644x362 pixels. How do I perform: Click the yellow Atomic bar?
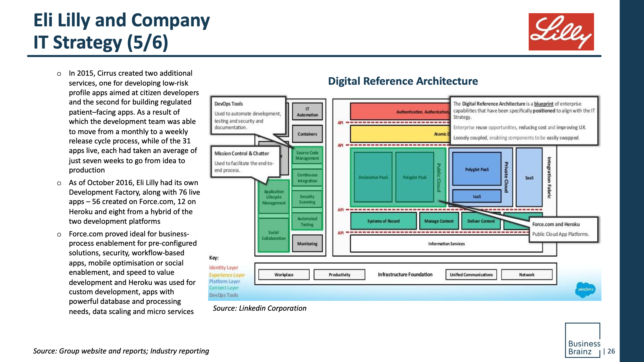400,134
